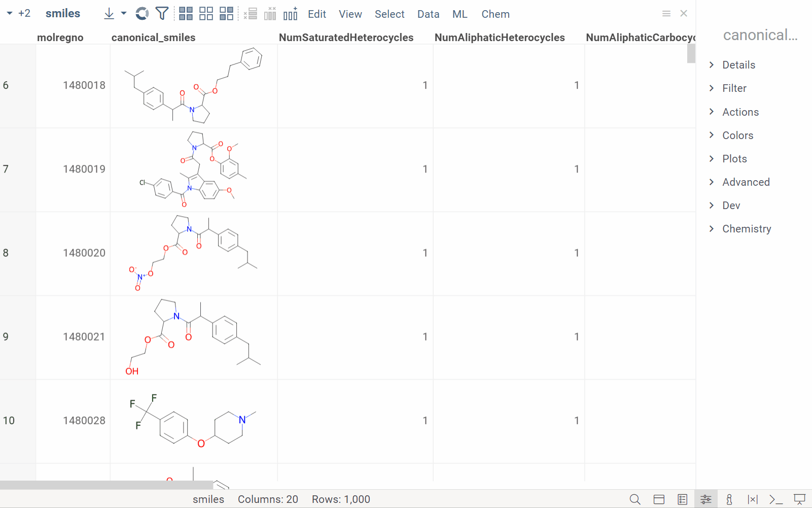Click the canonical_smiles column header
The image size is (812, 508).
click(153, 38)
